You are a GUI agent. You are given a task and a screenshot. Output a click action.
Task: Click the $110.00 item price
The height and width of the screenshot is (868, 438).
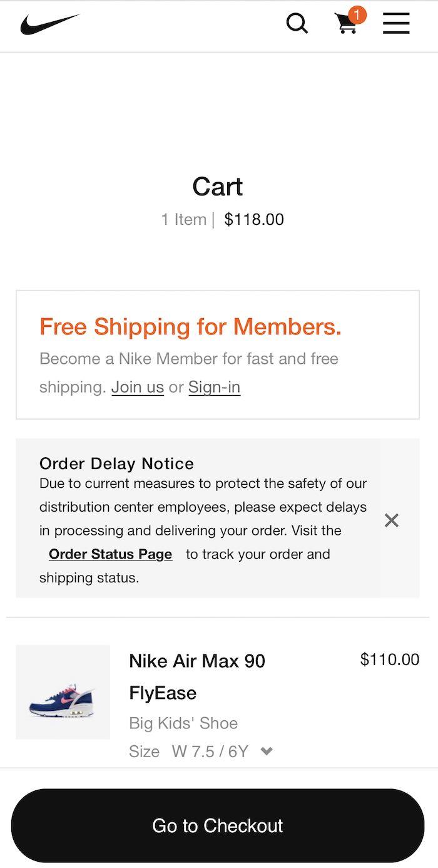pos(390,659)
